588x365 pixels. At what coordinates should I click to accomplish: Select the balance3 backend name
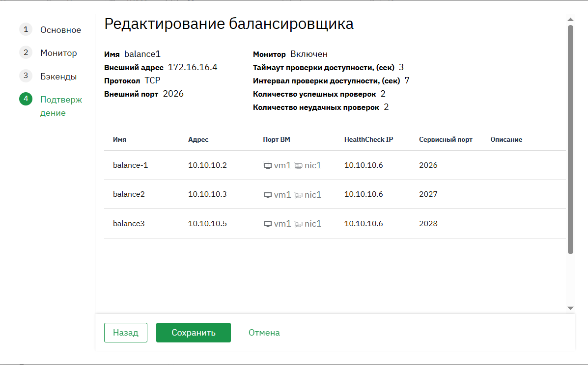pos(129,224)
